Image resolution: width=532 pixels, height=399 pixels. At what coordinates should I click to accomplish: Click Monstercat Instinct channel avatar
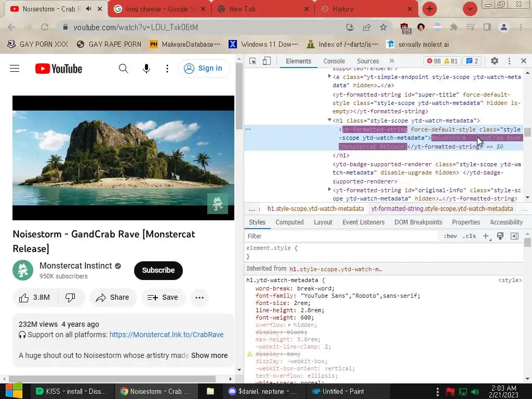click(23, 270)
